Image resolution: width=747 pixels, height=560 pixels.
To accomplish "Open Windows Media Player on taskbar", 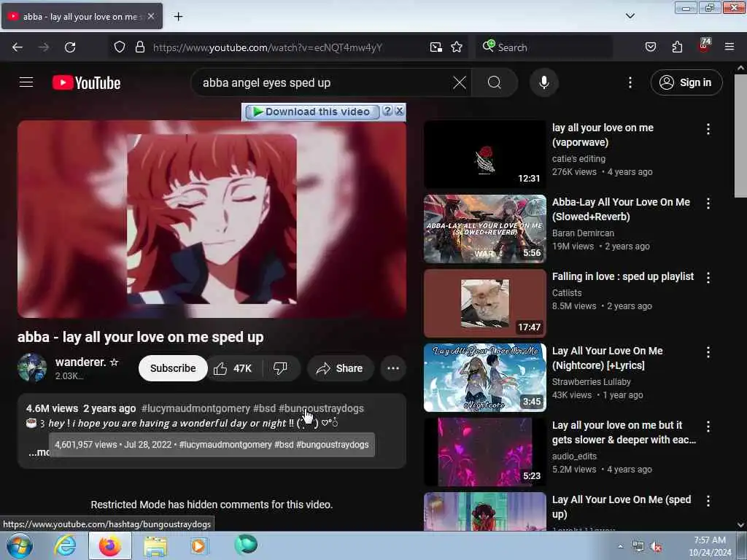I will pyautogui.click(x=199, y=545).
